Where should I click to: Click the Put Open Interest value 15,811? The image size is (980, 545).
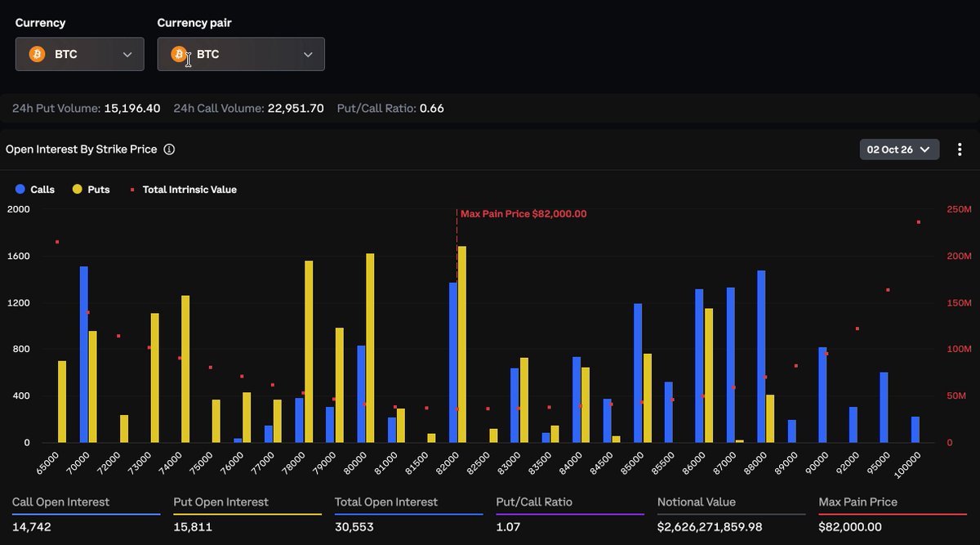pyautogui.click(x=193, y=527)
